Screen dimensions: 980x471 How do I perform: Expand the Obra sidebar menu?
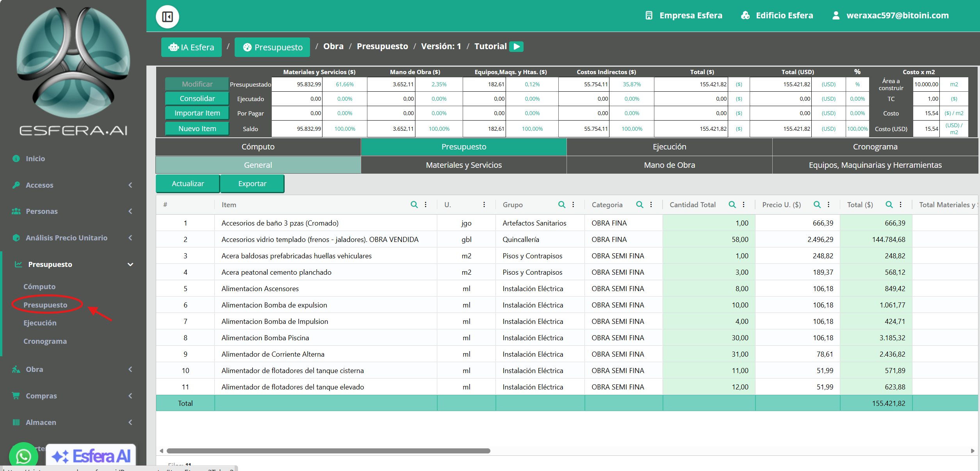(x=73, y=369)
